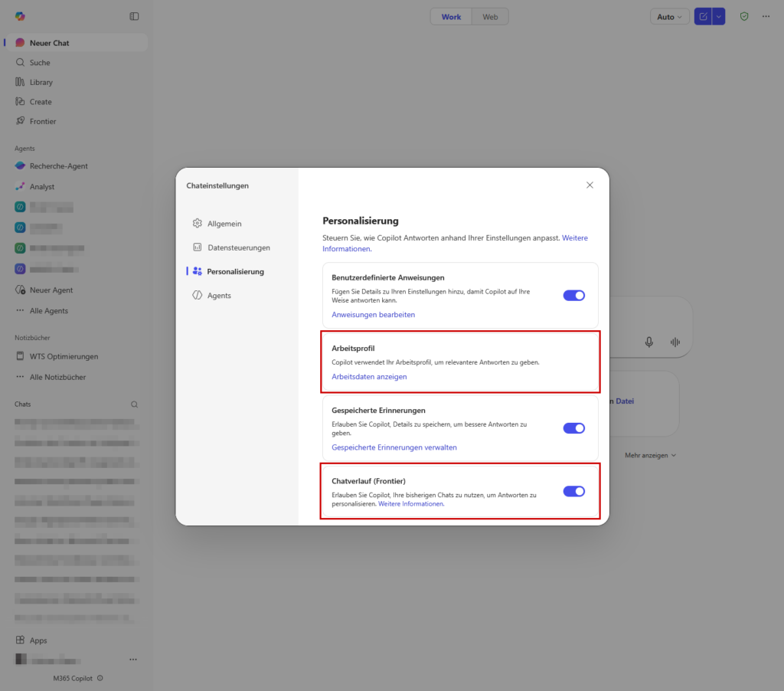Screen dimensions: 784x691
Task: Expand the dropdown arrow beside new chat button
Action: (x=718, y=16)
